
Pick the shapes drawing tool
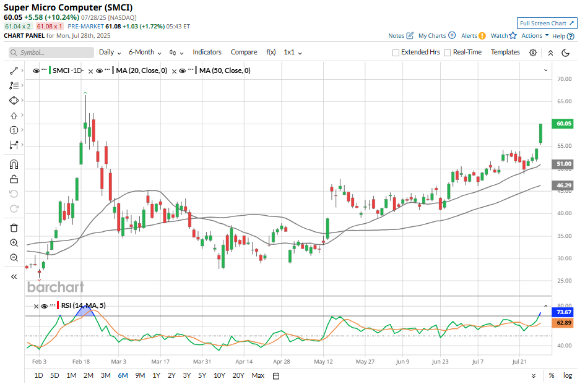(x=14, y=101)
